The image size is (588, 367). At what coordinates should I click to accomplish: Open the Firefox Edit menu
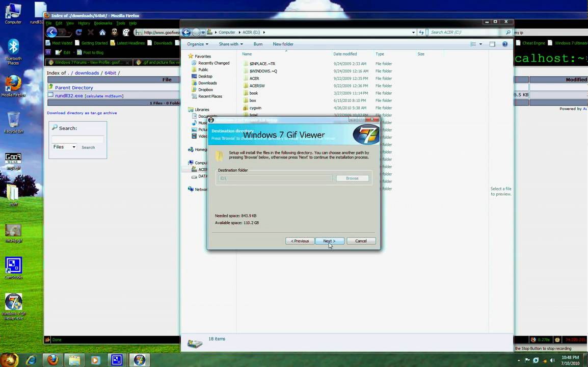[x=59, y=23]
